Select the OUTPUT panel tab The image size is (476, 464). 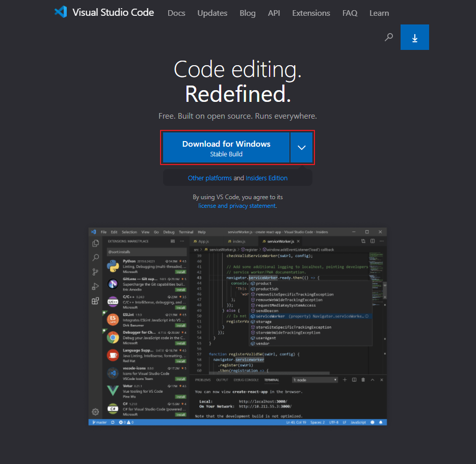222,380
